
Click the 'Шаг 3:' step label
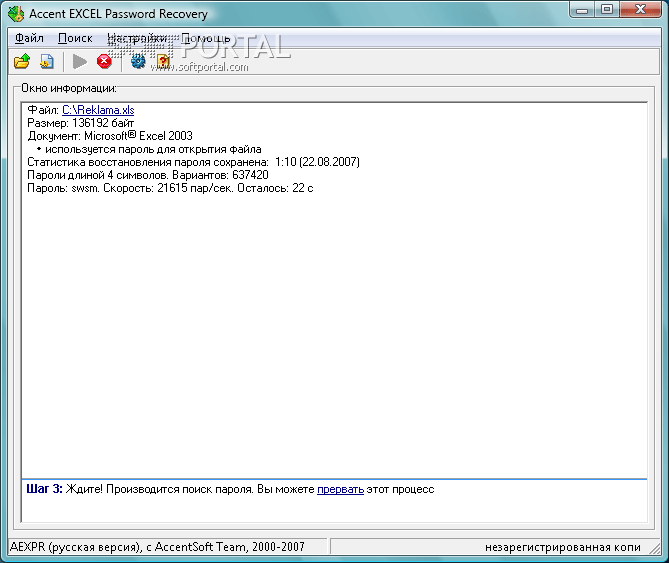coord(44,489)
